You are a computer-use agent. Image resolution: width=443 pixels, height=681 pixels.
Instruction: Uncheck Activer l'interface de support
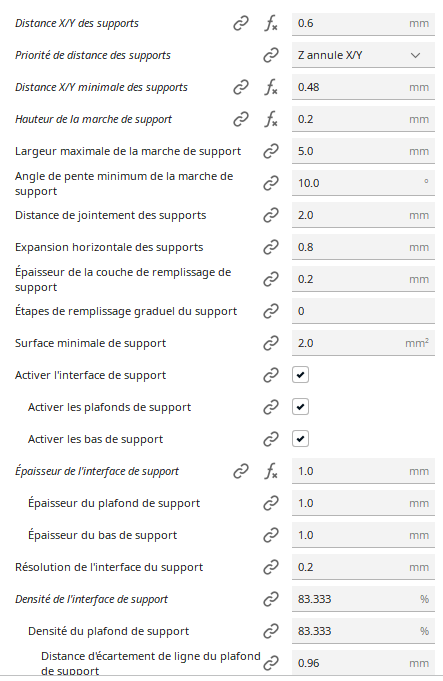click(x=301, y=375)
